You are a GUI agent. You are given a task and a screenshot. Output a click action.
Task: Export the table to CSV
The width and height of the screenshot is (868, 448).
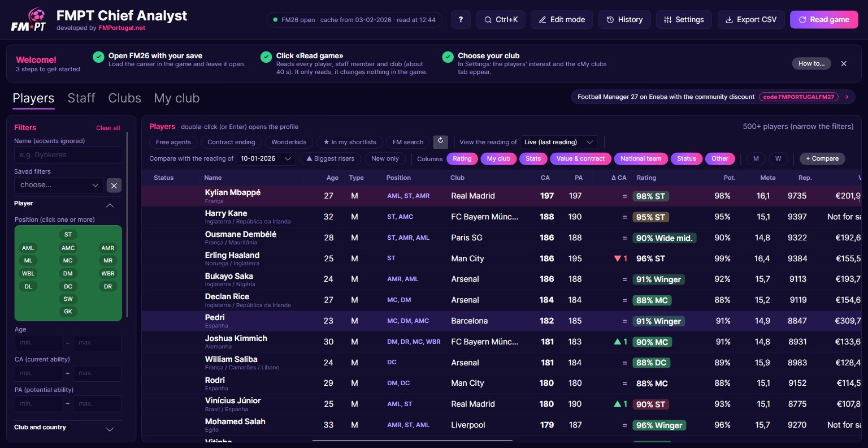click(x=751, y=20)
